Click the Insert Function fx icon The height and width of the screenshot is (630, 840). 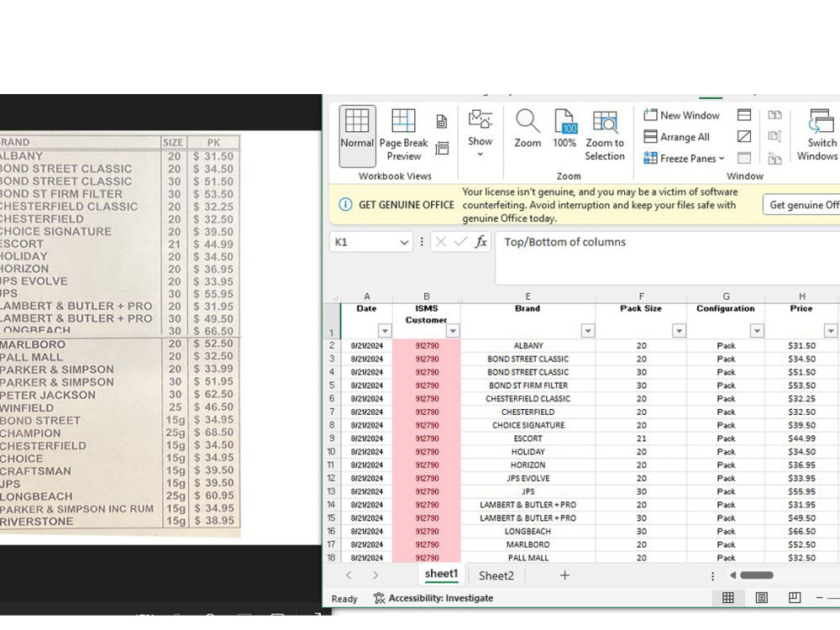(481, 242)
